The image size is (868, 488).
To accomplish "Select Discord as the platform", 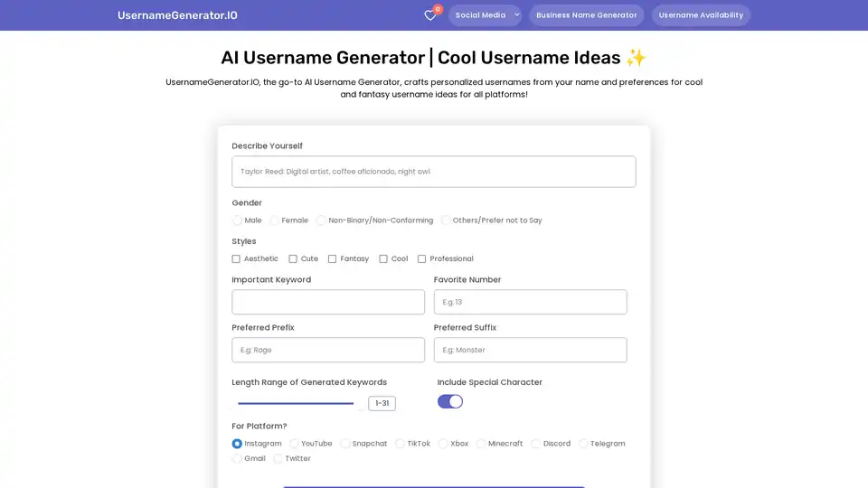I will tap(536, 444).
